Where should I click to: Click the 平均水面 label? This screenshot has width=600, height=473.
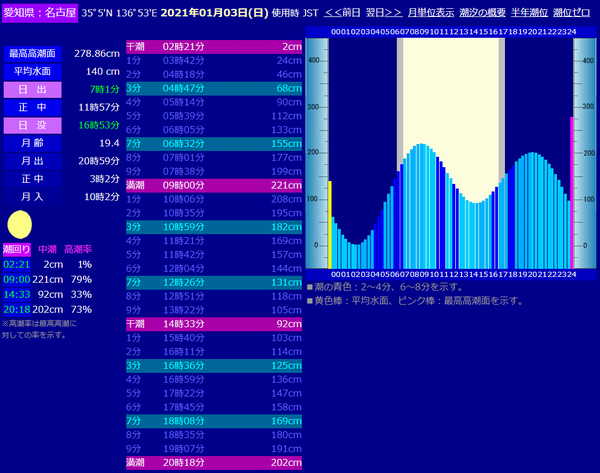click(33, 72)
